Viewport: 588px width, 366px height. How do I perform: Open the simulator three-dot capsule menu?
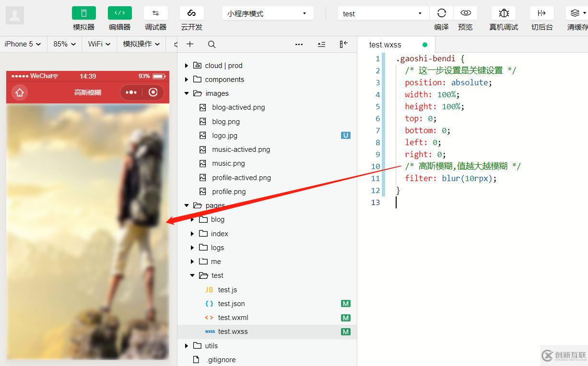click(x=131, y=92)
